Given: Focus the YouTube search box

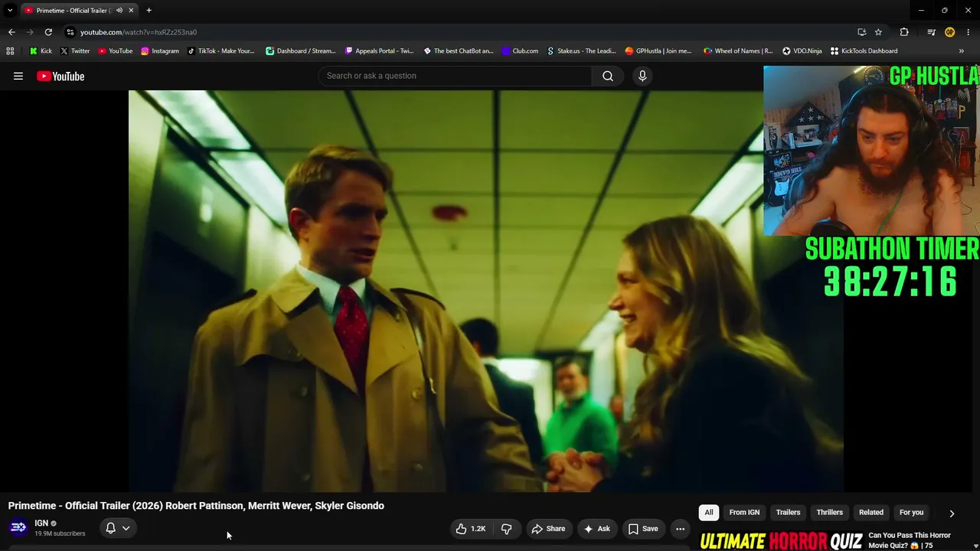Looking at the screenshot, I should coord(455,76).
